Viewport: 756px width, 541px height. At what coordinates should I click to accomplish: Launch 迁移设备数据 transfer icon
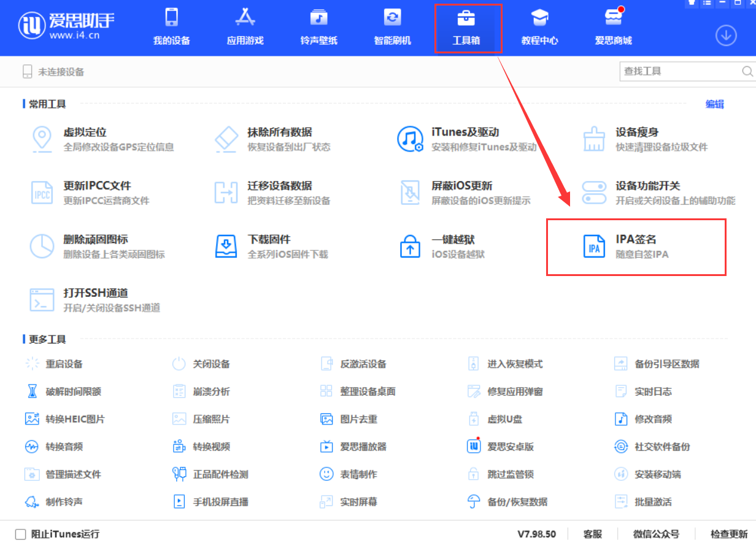click(226, 193)
